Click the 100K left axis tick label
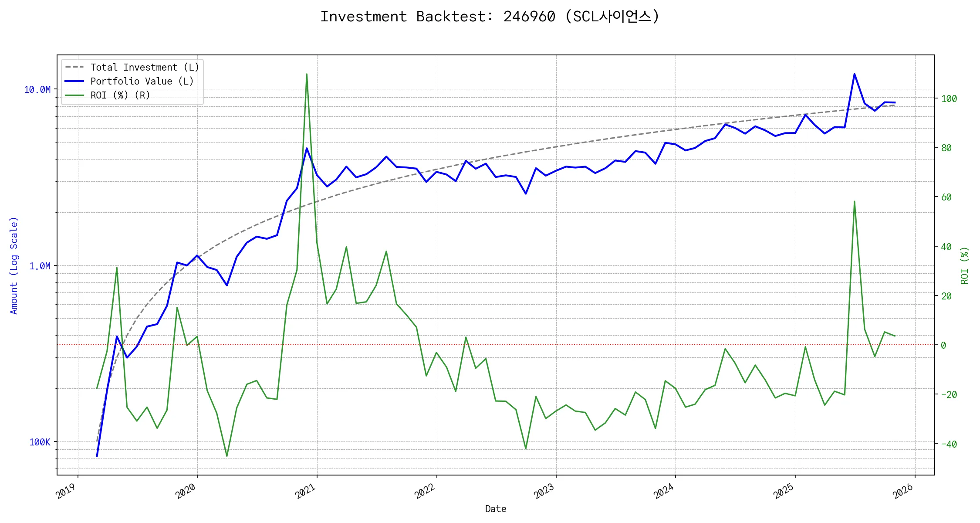The image size is (980, 523). (x=40, y=442)
